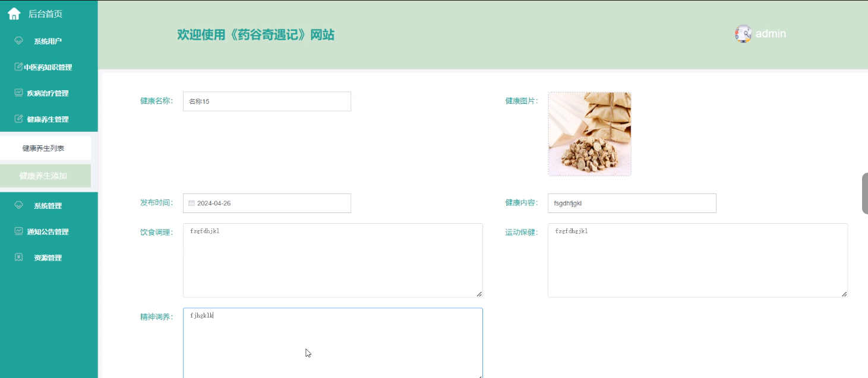
Task: Click the 健康名称 label
Action: pos(156,101)
